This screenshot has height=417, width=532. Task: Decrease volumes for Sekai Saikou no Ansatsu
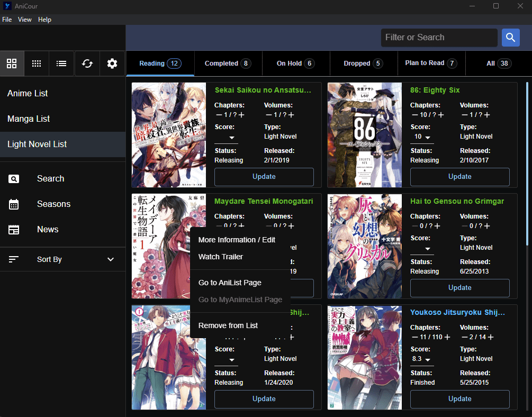pyautogui.click(x=269, y=115)
